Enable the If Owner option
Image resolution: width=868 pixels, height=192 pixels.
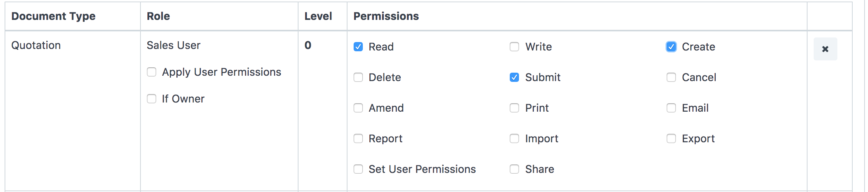(x=152, y=99)
